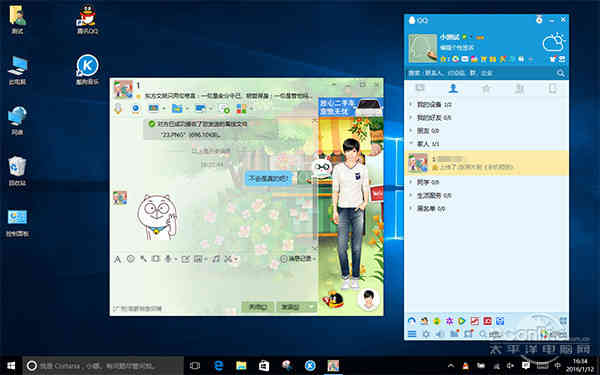Open File Explorer from taskbar
The width and height of the screenshot is (600, 375).
[241, 366]
